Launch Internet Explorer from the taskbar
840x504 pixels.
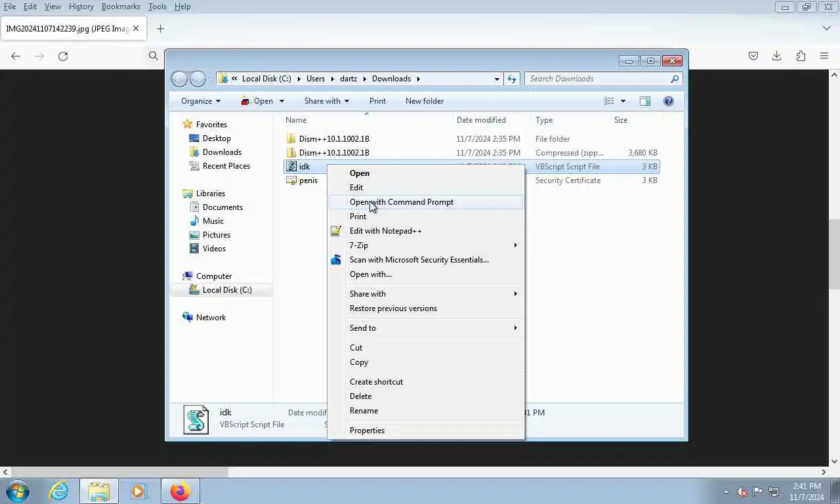(58, 491)
